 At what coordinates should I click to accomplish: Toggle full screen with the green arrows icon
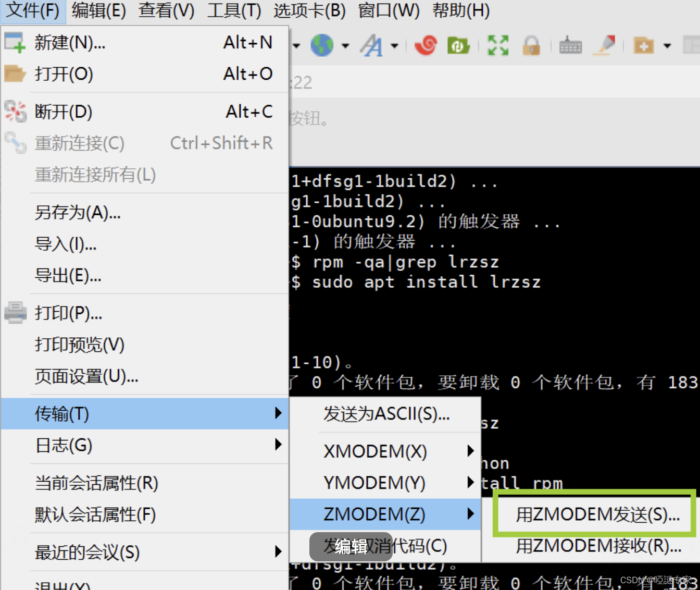[x=497, y=45]
